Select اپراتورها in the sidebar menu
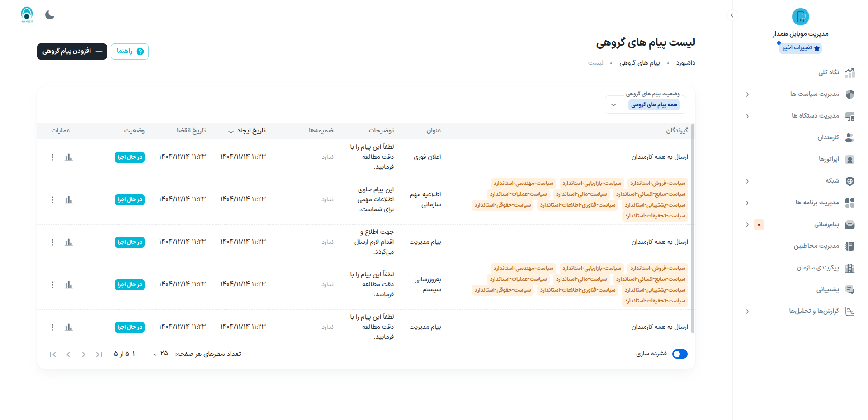The height and width of the screenshot is (420, 868). tap(828, 159)
